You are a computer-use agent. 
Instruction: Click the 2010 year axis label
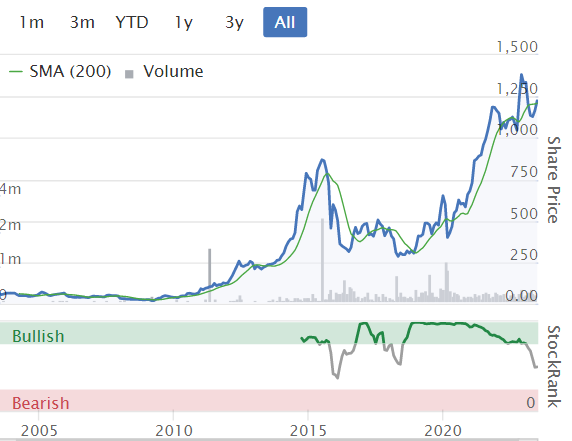[174, 431]
